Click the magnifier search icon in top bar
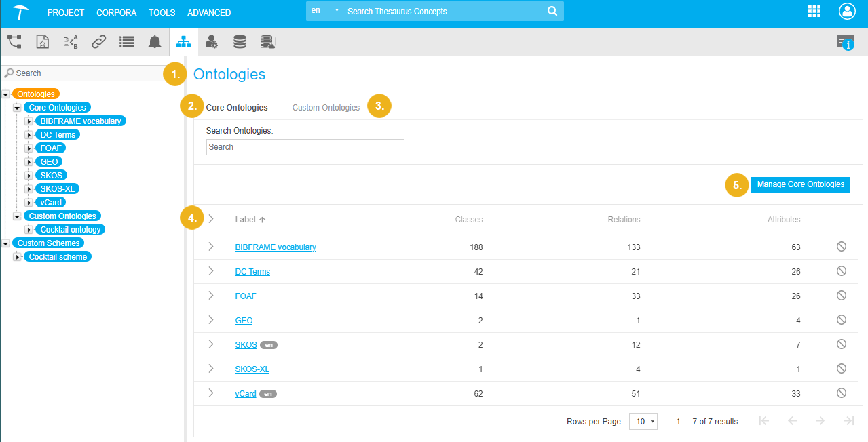This screenshot has width=868, height=442. [x=552, y=12]
